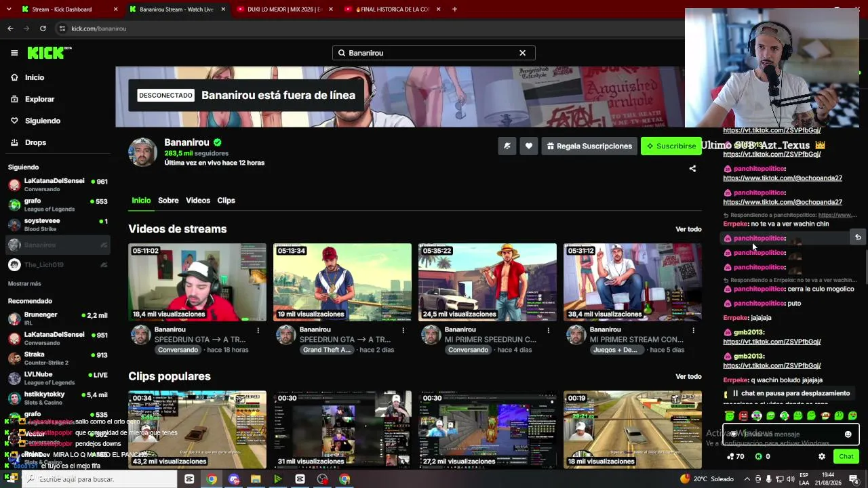Open options menu for MI PRIMER SPEEDRUN video
The height and width of the screenshot is (488, 868).
click(x=548, y=330)
